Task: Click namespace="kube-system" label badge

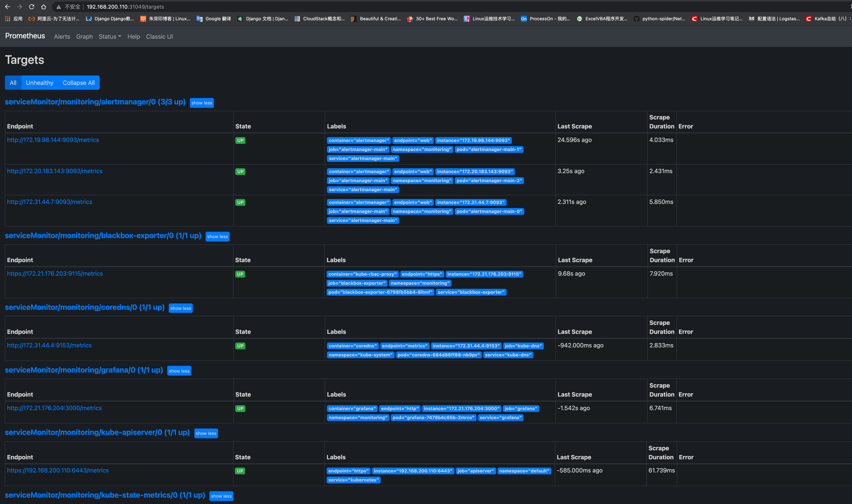Action: 360,355
